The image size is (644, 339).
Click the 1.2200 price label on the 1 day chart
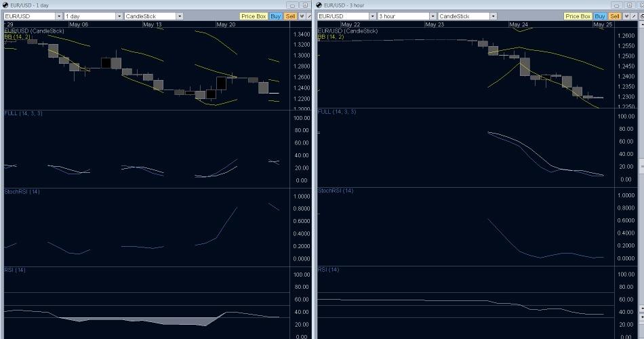pyautogui.click(x=302, y=98)
